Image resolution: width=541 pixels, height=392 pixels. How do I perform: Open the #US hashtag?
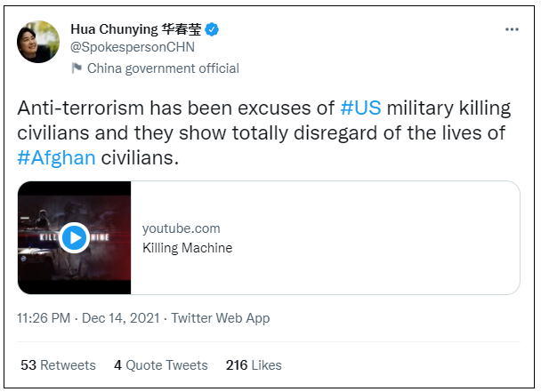pyautogui.click(x=360, y=108)
